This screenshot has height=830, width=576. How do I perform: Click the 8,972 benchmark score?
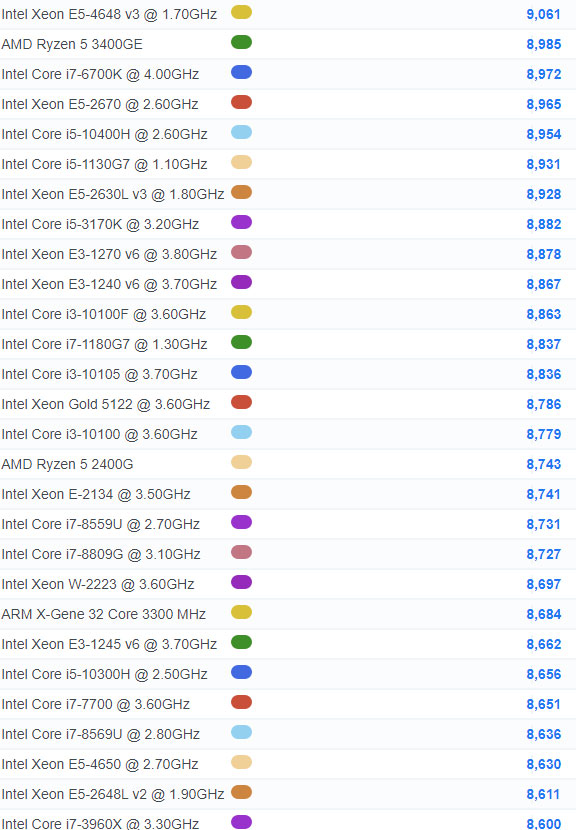[x=543, y=74]
